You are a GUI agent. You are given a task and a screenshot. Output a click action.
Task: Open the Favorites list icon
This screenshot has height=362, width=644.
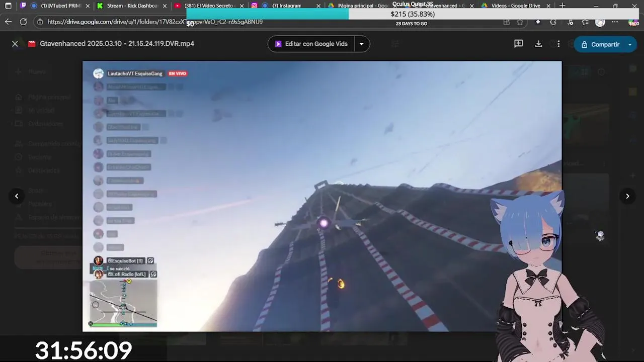[x=585, y=22]
